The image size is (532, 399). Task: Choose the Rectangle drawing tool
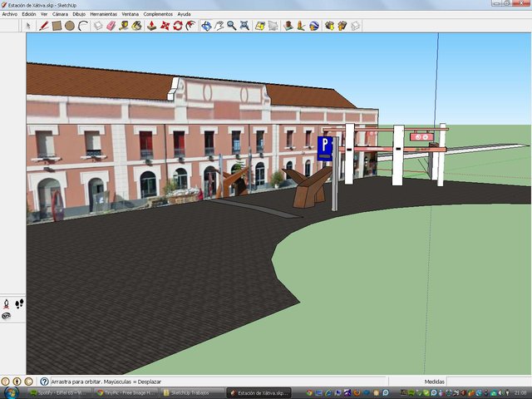[x=57, y=26]
